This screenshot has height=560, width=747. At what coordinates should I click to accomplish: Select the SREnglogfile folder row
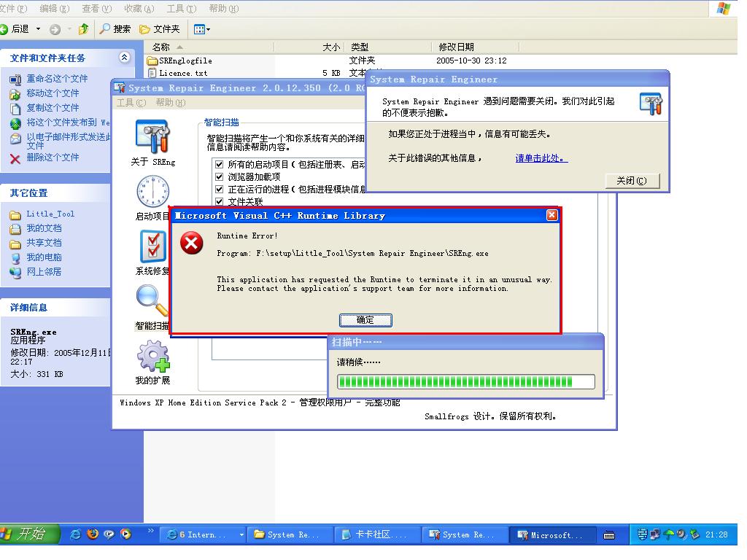[180, 61]
